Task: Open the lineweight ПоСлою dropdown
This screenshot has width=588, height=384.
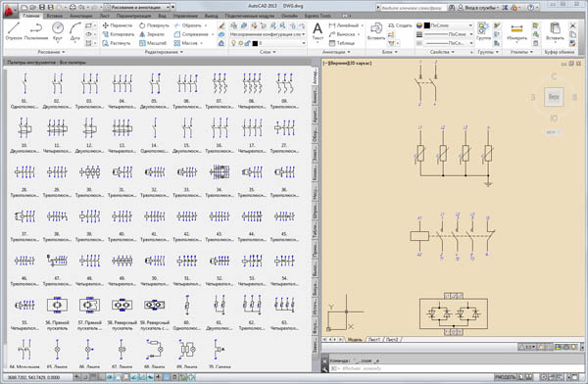Action: point(449,34)
